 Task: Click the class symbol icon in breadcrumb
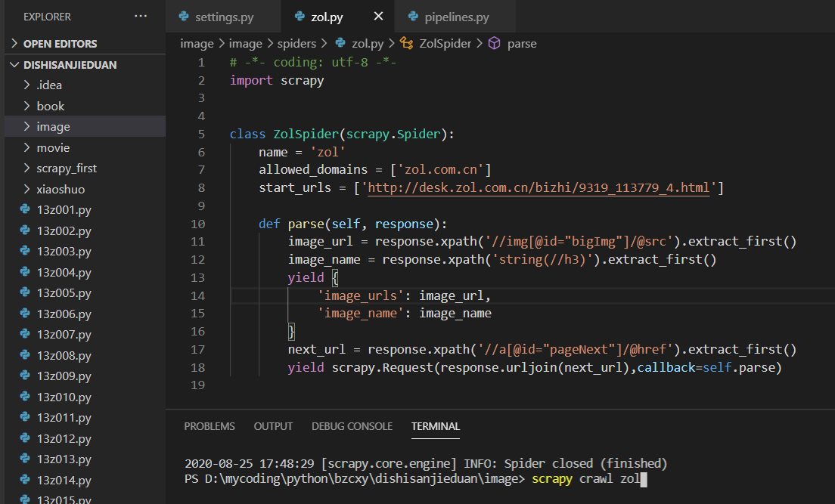pos(407,43)
